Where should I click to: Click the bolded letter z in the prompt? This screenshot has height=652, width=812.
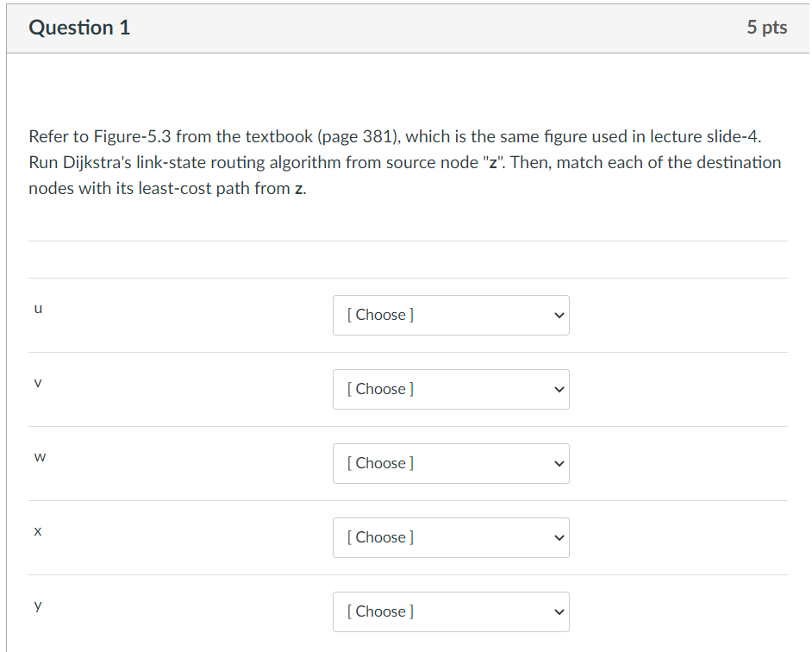pyautogui.click(x=297, y=188)
